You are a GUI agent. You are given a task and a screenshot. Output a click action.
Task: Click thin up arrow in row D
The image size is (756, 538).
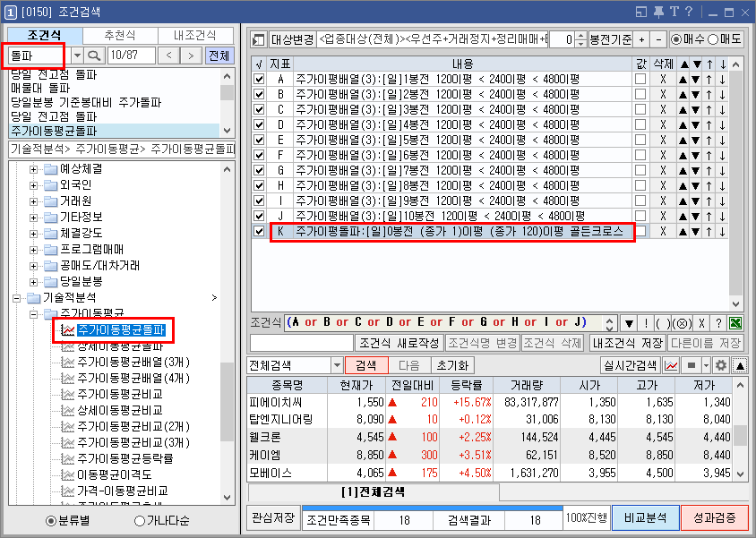[x=709, y=125]
